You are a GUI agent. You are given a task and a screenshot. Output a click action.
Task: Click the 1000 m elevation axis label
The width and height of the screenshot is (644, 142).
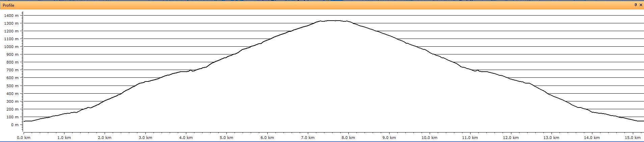point(11,47)
